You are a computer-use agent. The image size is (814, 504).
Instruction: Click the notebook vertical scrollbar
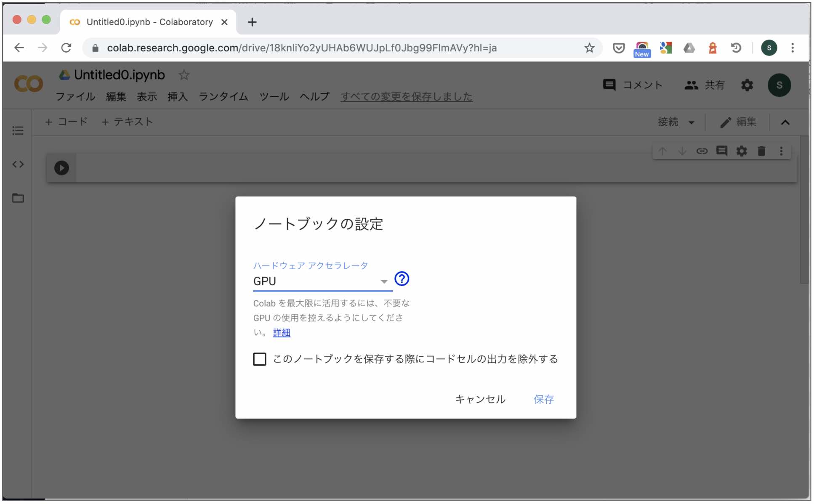[804, 210]
